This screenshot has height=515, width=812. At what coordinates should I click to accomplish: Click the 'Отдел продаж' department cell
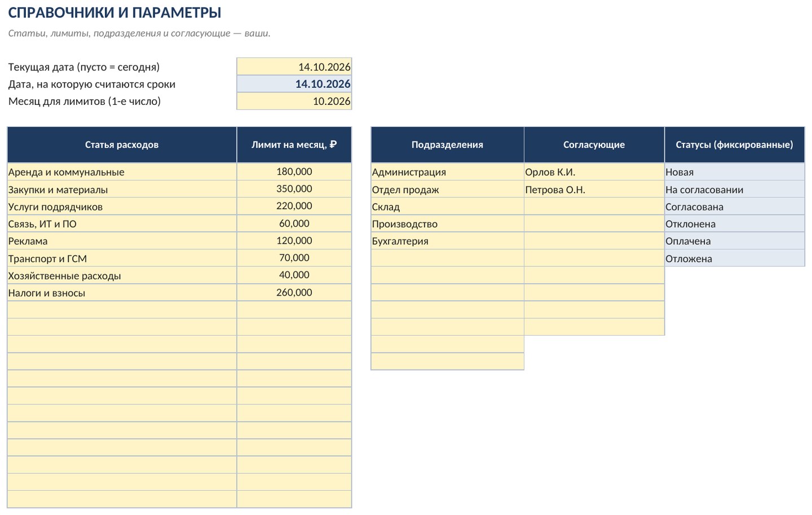[447, 189]
